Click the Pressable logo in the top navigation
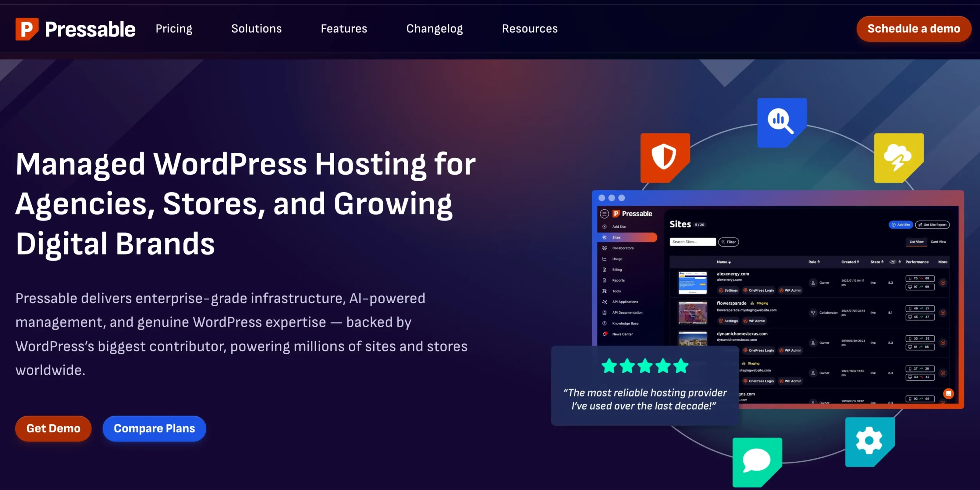Screen dimensions: 980x490 pyautogui.click(x=75, y=29)
